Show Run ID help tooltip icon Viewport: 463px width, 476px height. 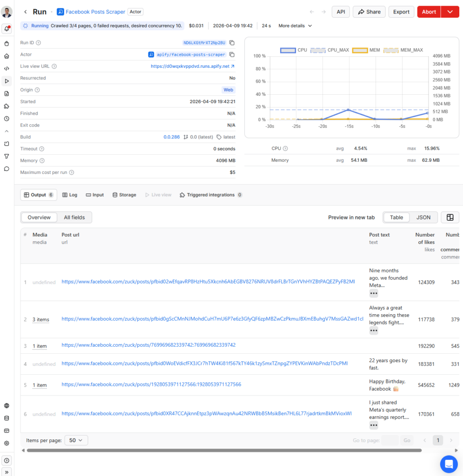tap(38, 43)
